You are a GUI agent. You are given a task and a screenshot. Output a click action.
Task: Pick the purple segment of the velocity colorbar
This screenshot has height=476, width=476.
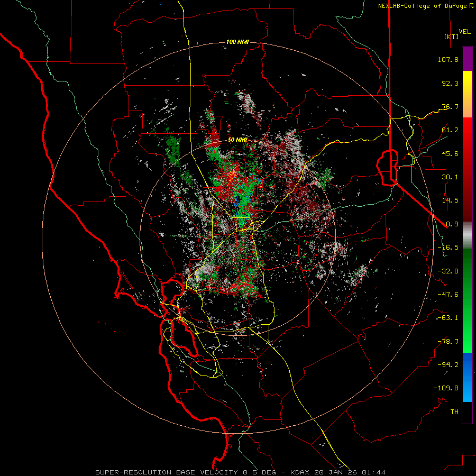coord(467,59)
